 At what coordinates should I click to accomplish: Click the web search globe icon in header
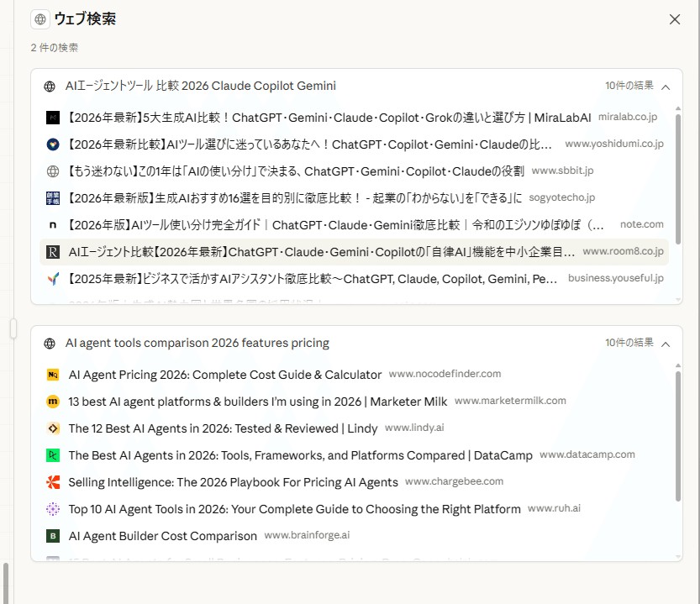click(x=40, y=19)
